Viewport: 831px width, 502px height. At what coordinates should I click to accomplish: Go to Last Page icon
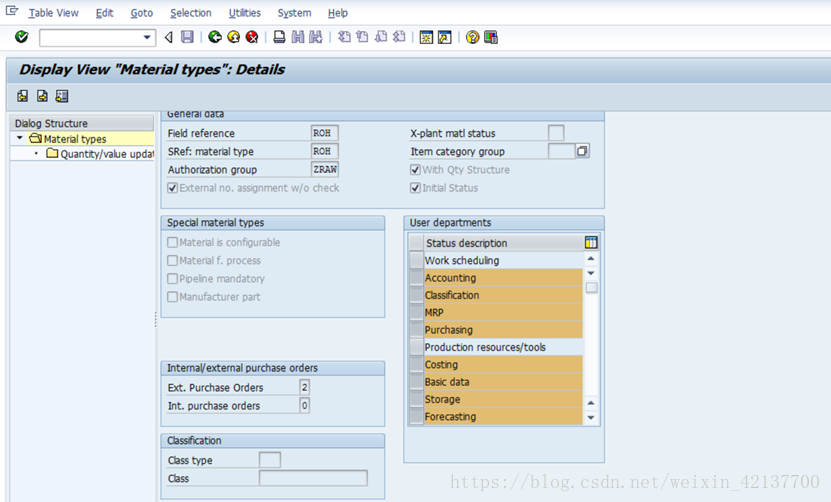coord(399,37)
